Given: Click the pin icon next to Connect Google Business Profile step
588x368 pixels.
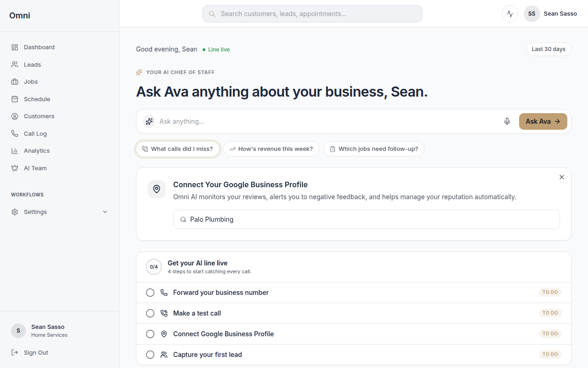Looking at the screenshot, I should coord(164,334).
